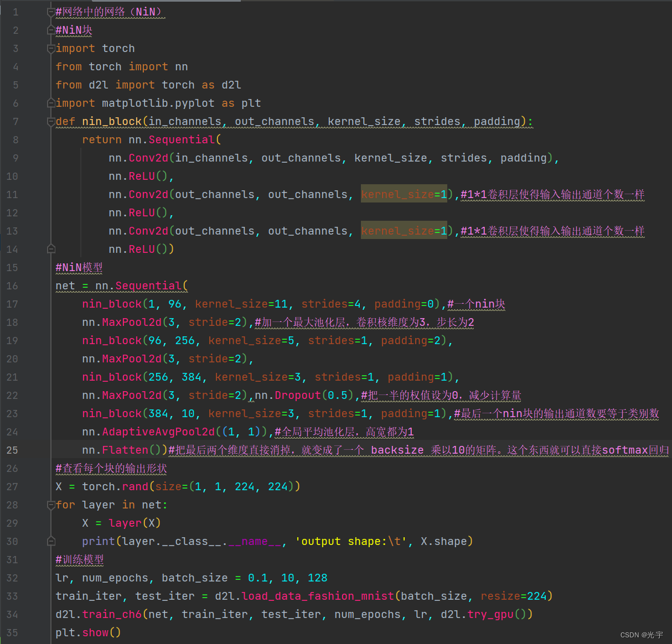Click the fold-end marker at line 14
This screenshot has height=644, width=672.
click(50, 249)
